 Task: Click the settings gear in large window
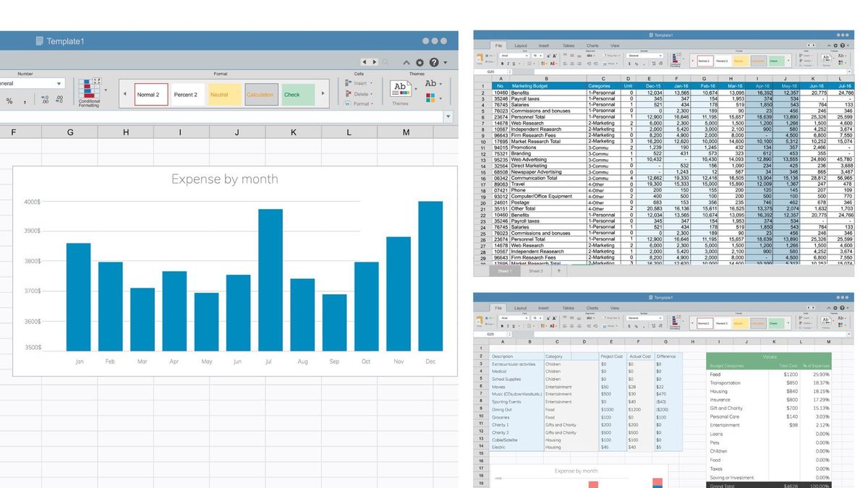(420, 63)
